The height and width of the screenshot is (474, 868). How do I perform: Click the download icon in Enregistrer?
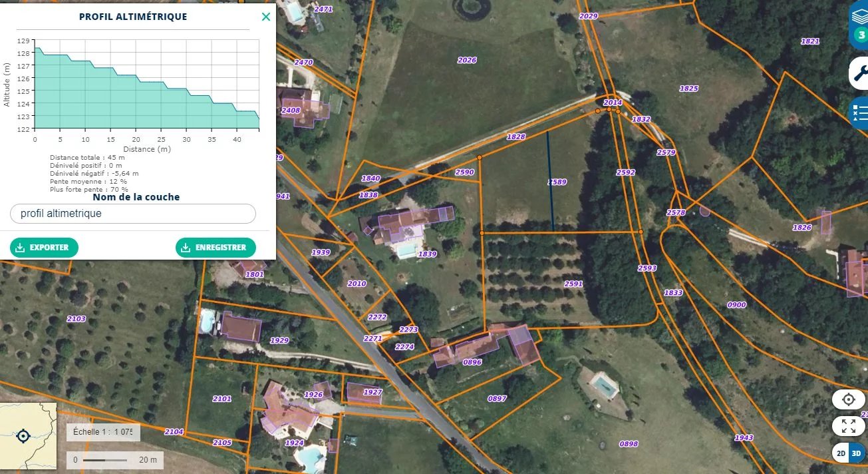[186, 248]
